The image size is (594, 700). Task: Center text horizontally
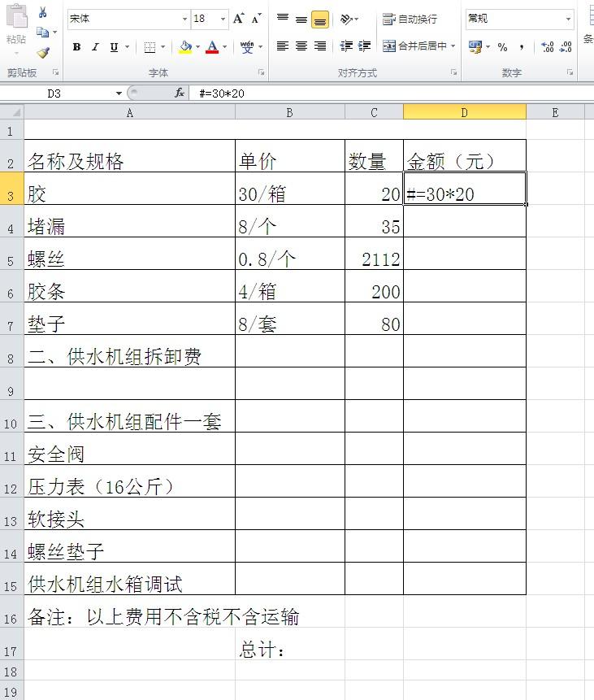point(301,46)
